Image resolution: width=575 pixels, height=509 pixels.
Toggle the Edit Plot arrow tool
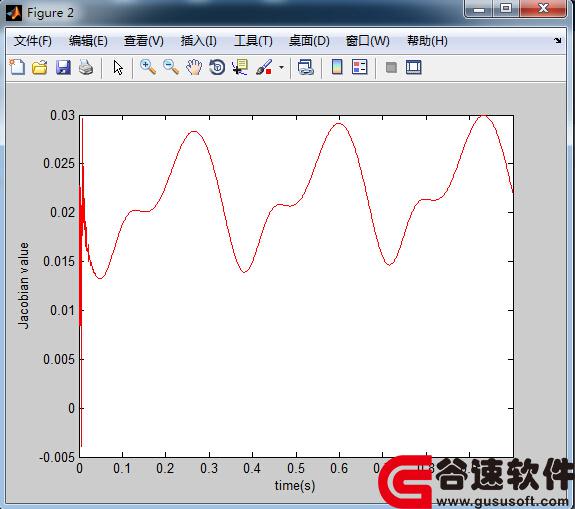coord(118,67)
